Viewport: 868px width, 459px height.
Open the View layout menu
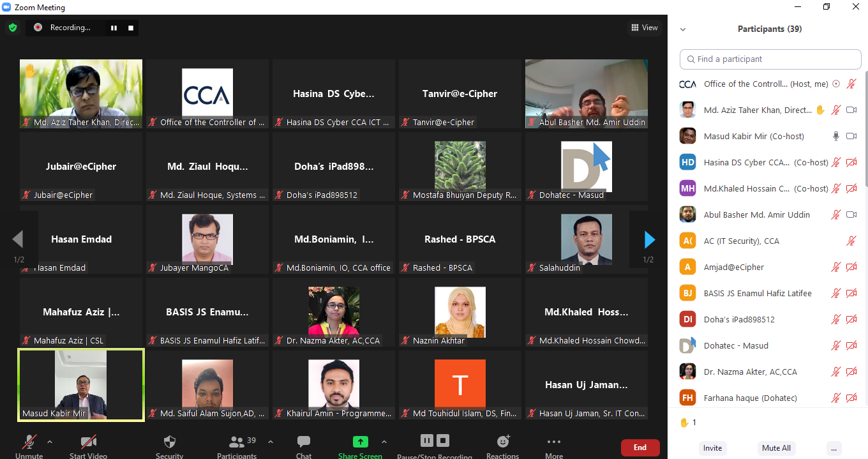[644, 27]
